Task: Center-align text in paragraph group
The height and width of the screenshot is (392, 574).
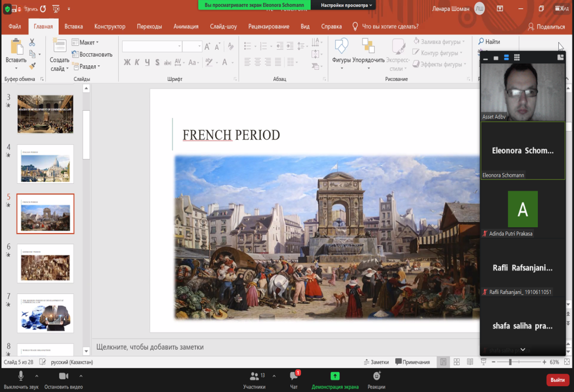Action: point(258,62)
